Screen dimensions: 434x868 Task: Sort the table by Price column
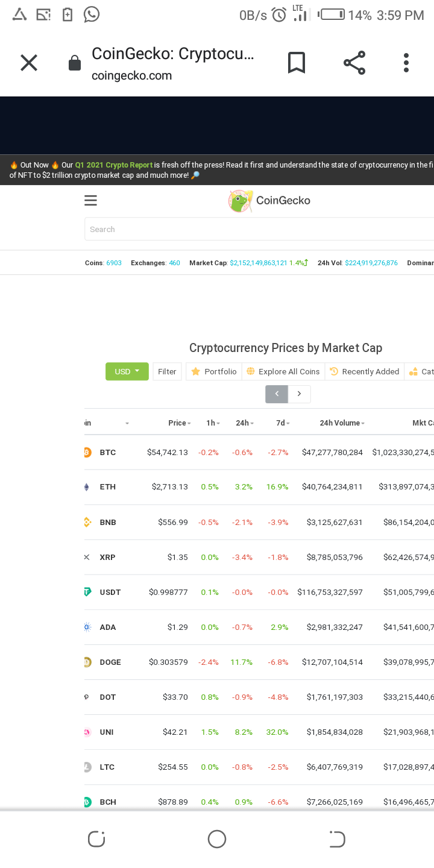(180, 423)
